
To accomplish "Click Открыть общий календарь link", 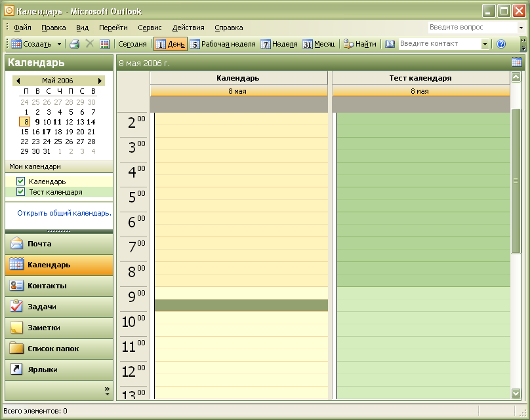I will point(64,213).
